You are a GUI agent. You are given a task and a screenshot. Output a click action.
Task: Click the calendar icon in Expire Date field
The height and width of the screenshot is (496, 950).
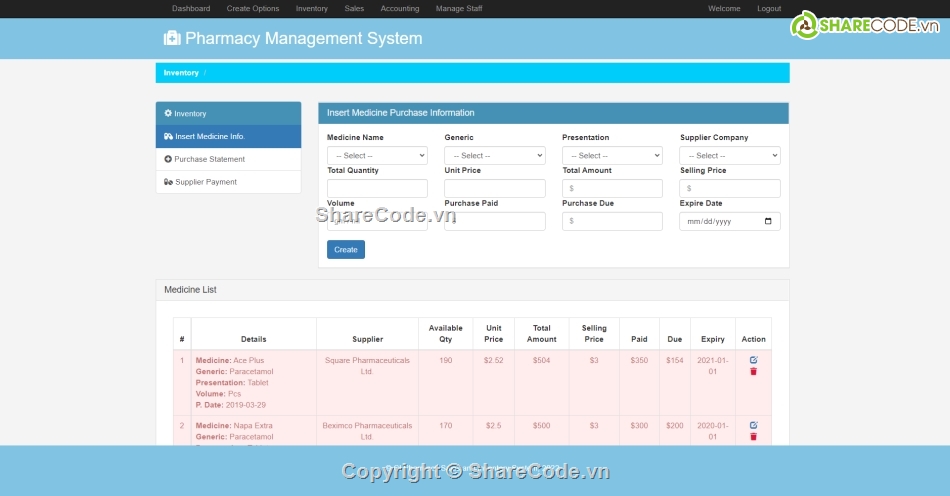768,221
